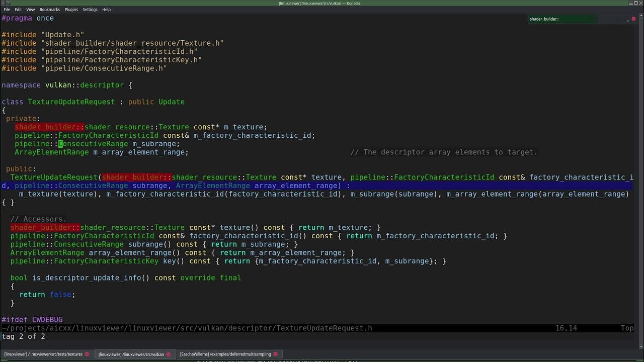Open the View menu

pos(30,10)
